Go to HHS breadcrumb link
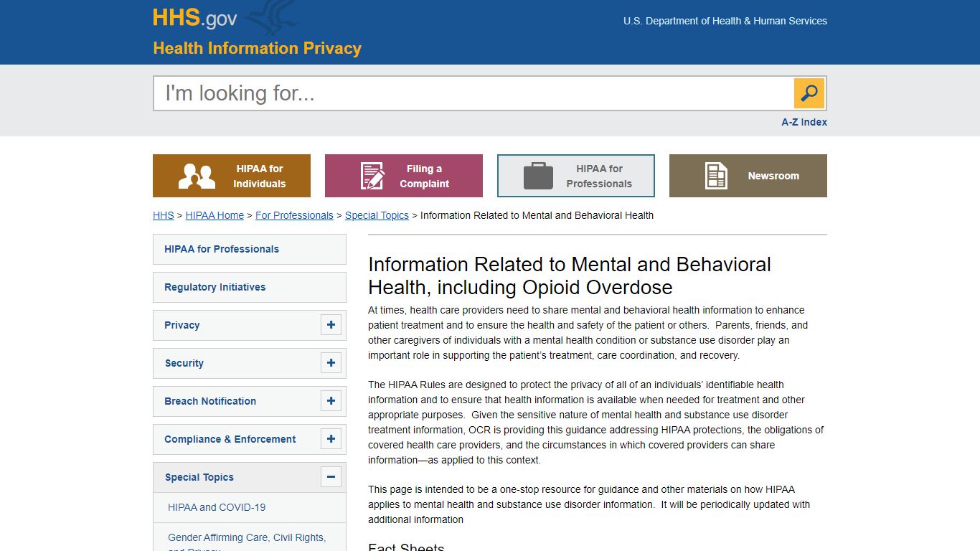 [164, 215]
